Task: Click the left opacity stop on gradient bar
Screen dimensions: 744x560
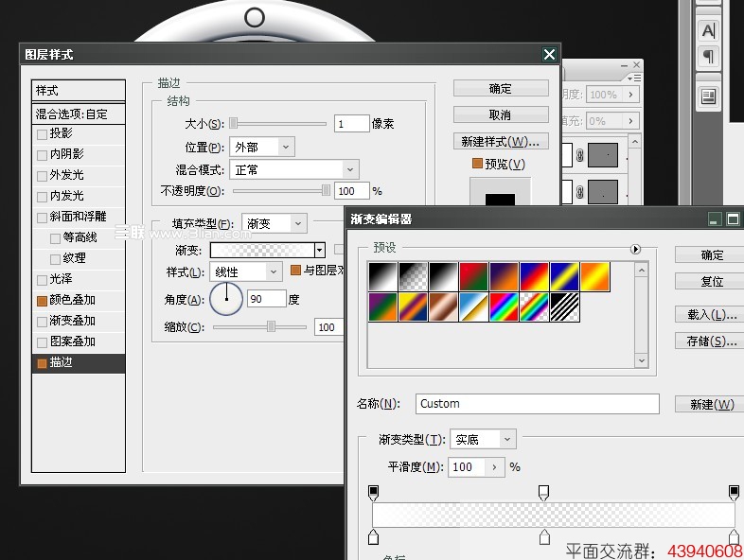Action: point(374,493)
